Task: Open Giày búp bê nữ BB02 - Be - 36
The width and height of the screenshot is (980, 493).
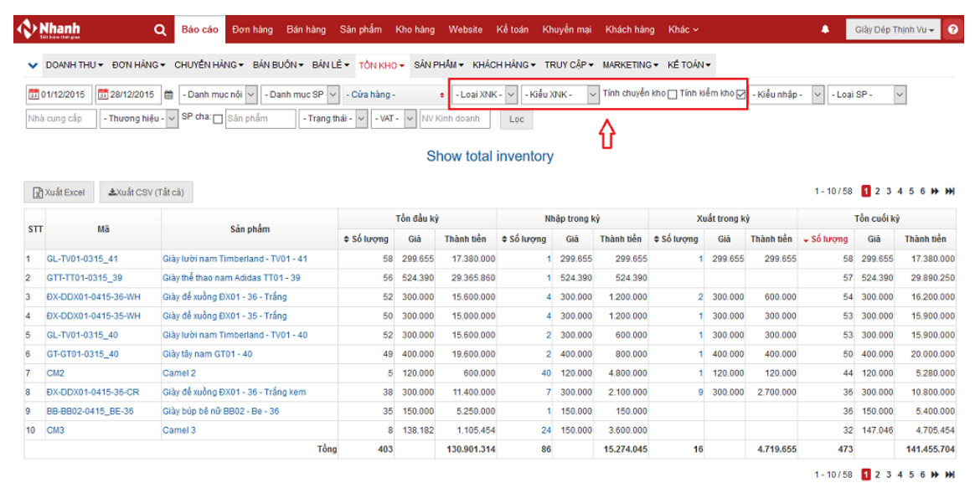Action: [220, 411]
